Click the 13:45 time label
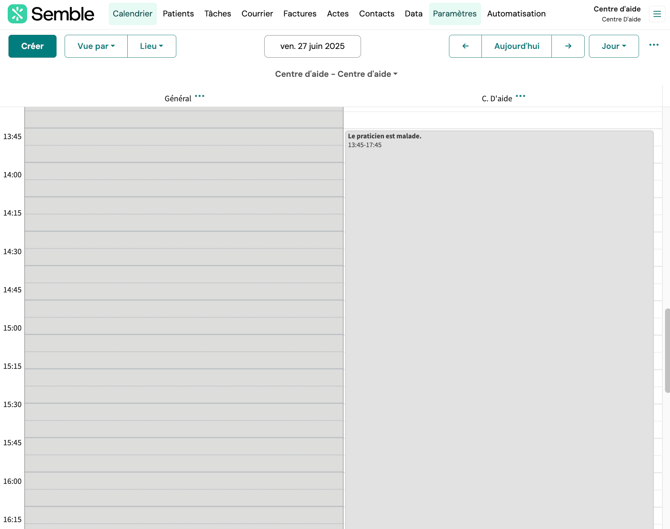670x529 pixels. (12, 137)
